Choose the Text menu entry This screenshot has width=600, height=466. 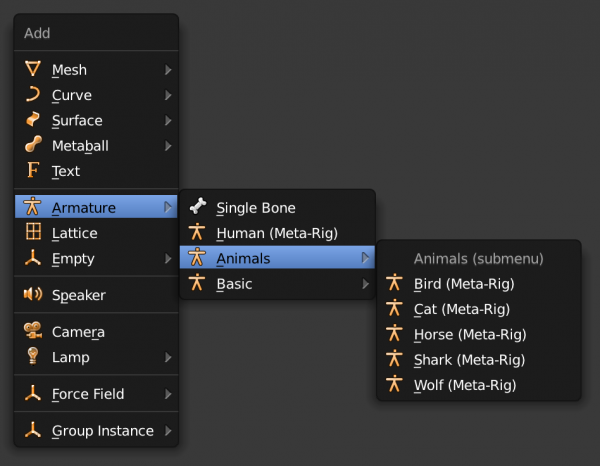96,171
